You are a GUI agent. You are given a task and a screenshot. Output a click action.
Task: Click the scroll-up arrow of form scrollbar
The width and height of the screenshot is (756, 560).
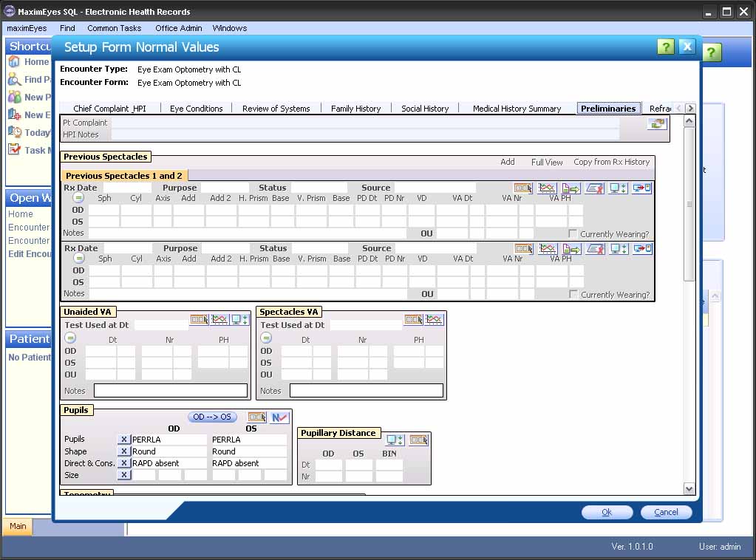click(689, 121)
